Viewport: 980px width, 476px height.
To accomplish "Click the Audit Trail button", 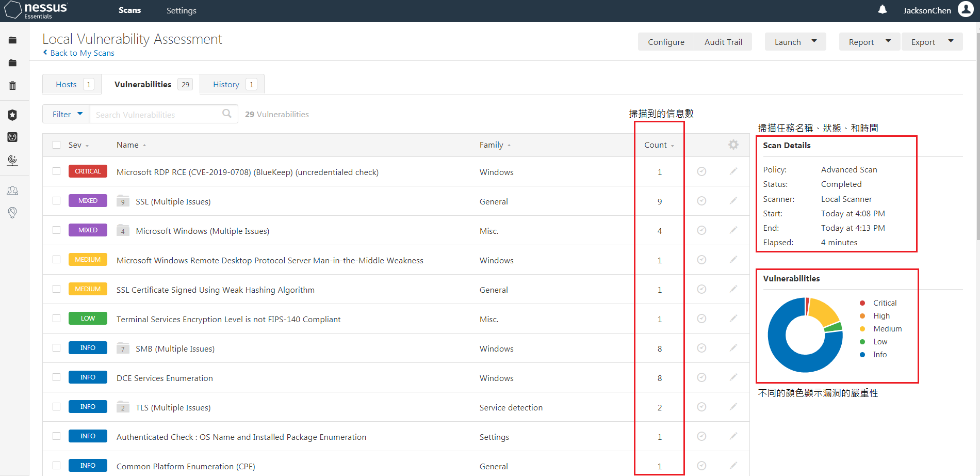I will pos(723,42).
